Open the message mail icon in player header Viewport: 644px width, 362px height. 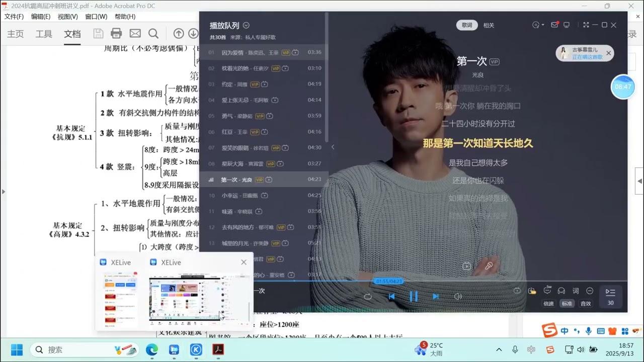pos(554,25)
